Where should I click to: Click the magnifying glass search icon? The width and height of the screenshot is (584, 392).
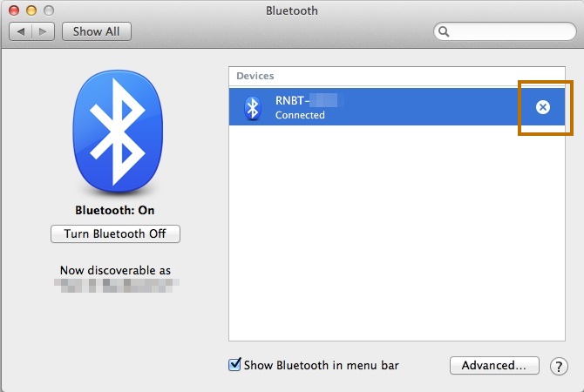[x=444, y=31]
